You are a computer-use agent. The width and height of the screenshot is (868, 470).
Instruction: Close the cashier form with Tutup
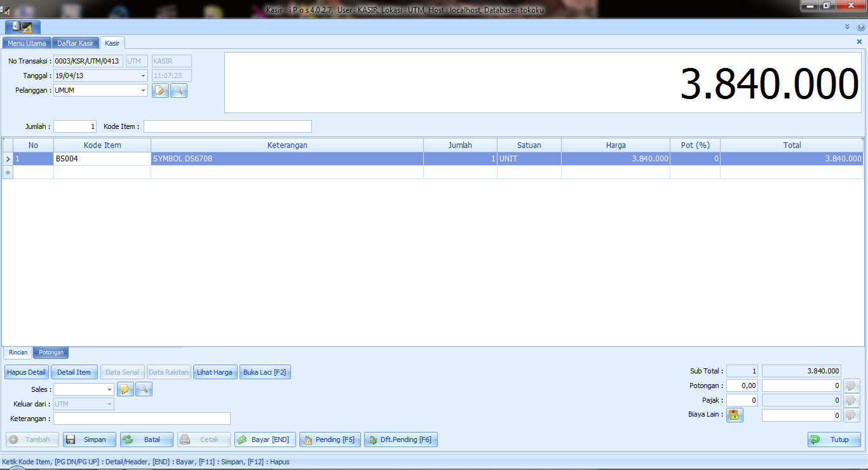tap(834, 440)
